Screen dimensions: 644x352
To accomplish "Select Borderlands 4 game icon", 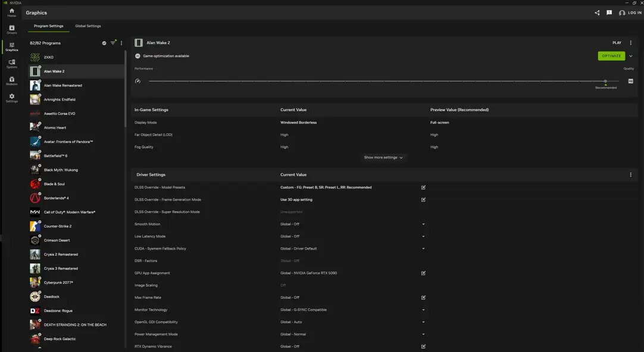I will (x=35, y=198).
